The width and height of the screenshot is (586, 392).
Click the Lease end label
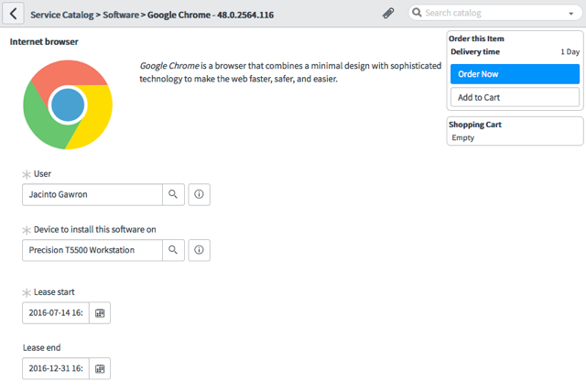pos(41,347)
